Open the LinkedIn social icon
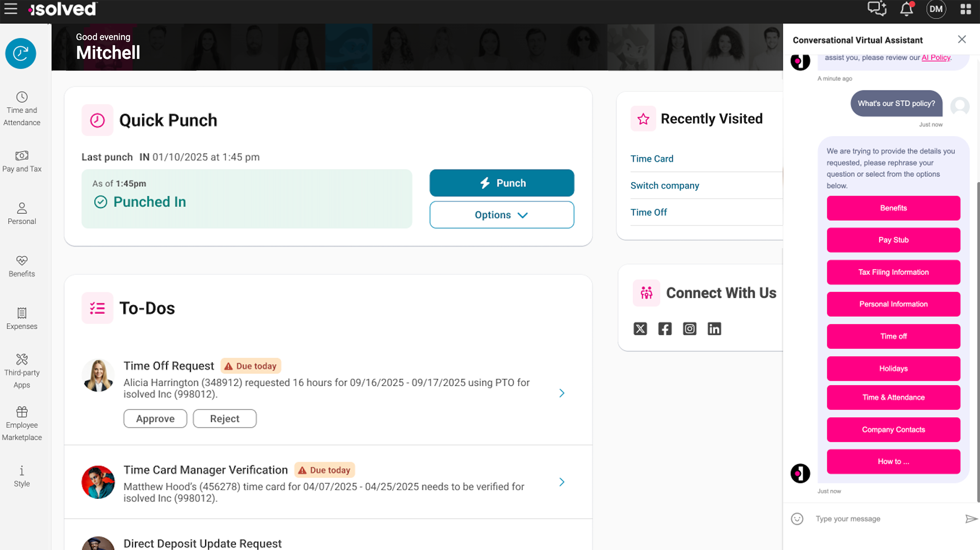 (714, 329)
